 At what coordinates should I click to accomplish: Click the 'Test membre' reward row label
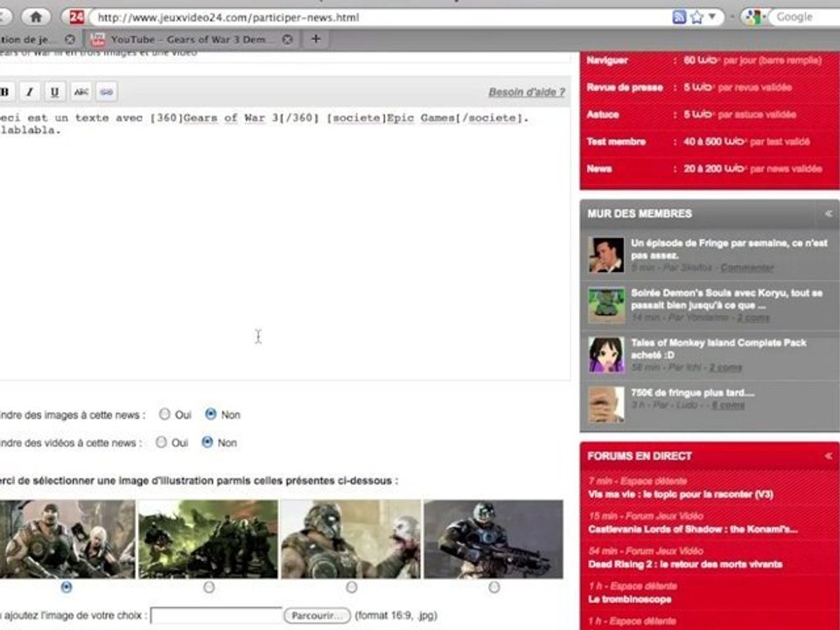(616, 142)
